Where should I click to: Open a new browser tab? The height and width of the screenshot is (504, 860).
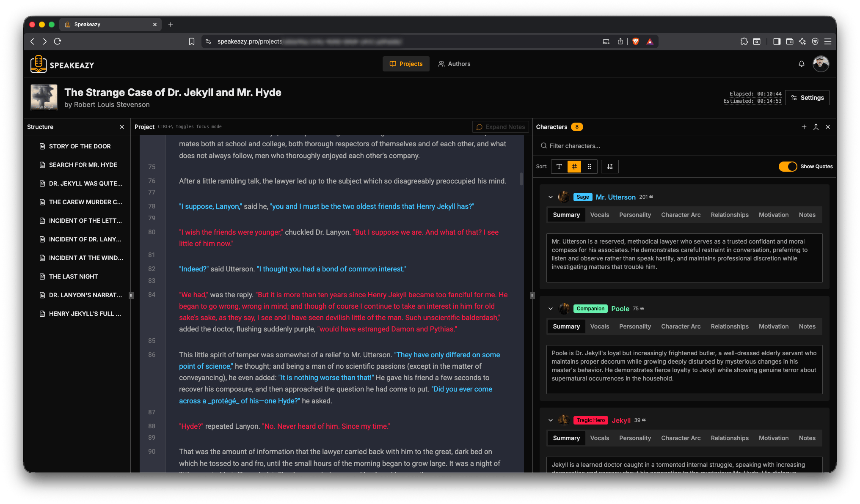pyautogui.click(x=171, y=25)
